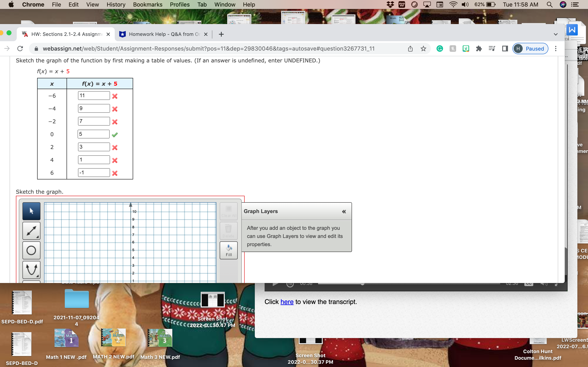Open the Chrome three-dot menu

(556, 49)
